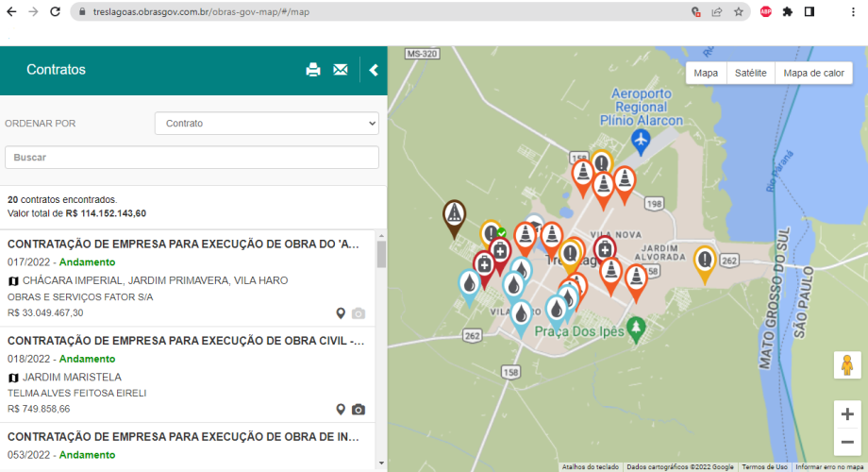
Task: Focus the Buscar search field
Action: (192, 158)
